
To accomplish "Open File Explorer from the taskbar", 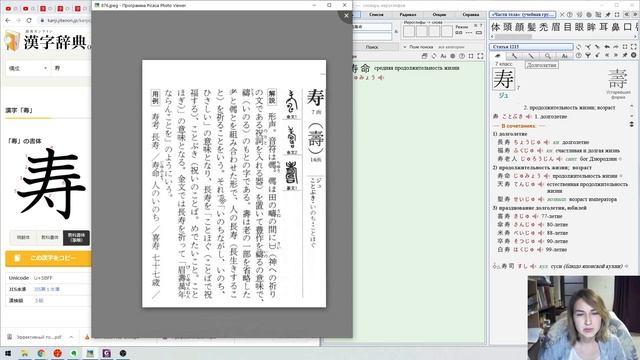I will pos(24,353).
